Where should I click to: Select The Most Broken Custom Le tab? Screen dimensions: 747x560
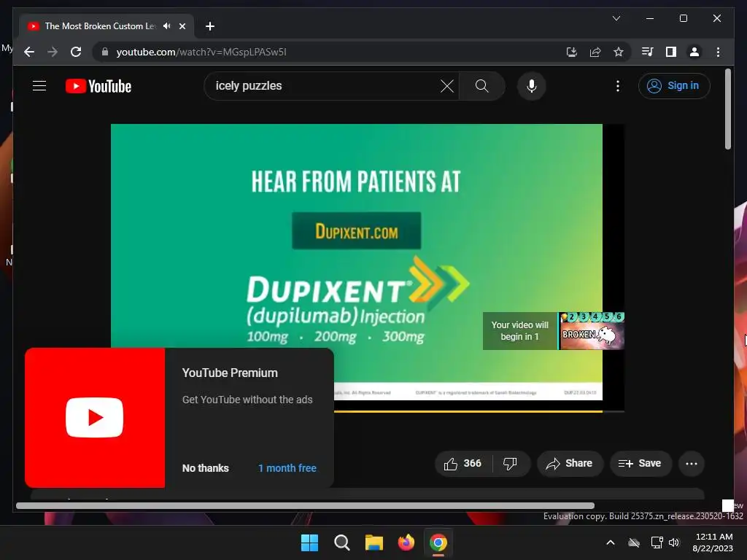point(100,26)
